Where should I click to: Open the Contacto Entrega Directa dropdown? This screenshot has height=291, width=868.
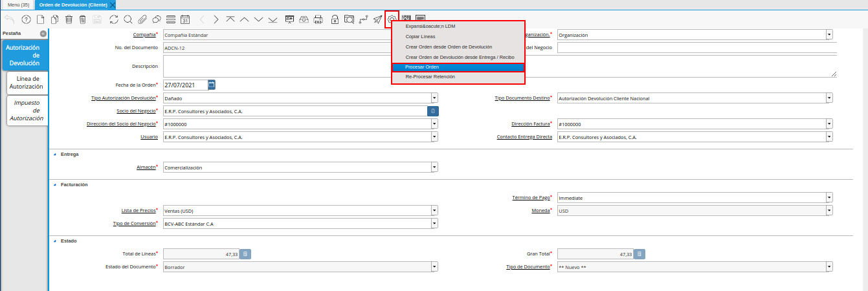pyautogui.click(x=829, y=137)
